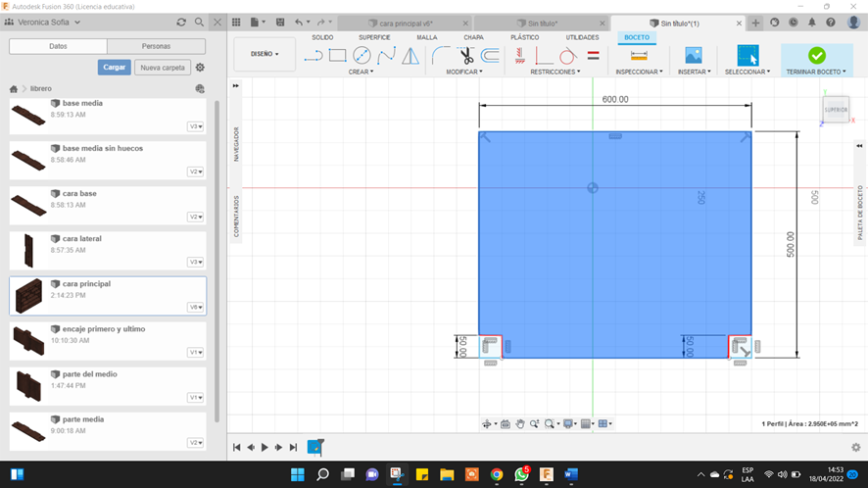Refresh the data panel
868x488 pixels.
coord(181,23)
